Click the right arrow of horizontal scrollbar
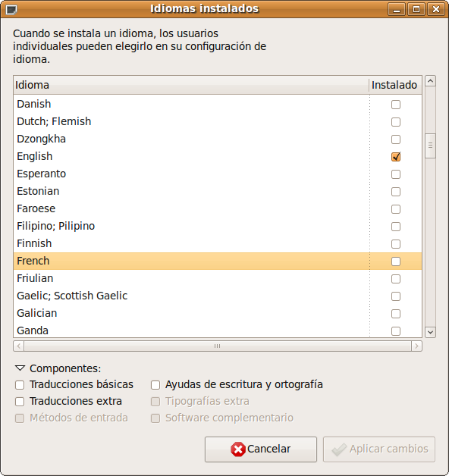Image resolution: width=449 pixels, height=476 pixels. pyautogui.click(x=416, y=346)
